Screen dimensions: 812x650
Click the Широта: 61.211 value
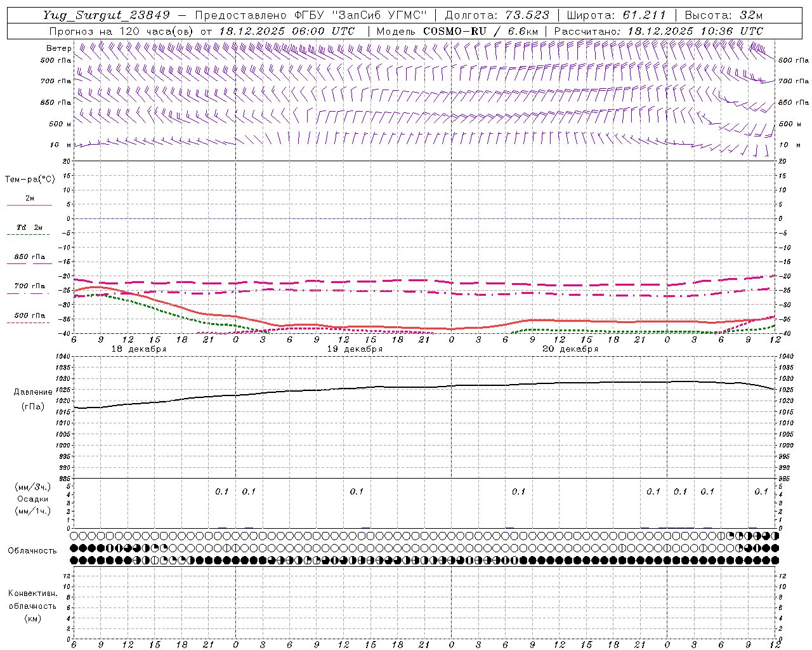pos(617,16)
